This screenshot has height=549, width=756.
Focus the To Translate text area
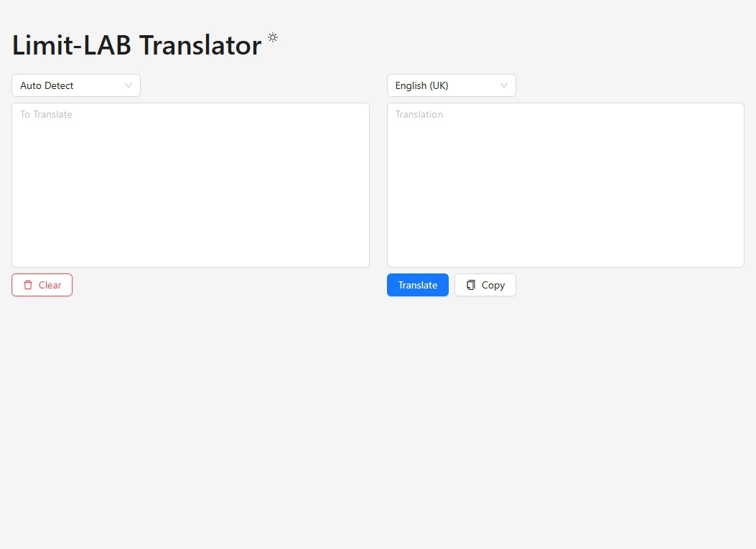click(x=190, y=185)
